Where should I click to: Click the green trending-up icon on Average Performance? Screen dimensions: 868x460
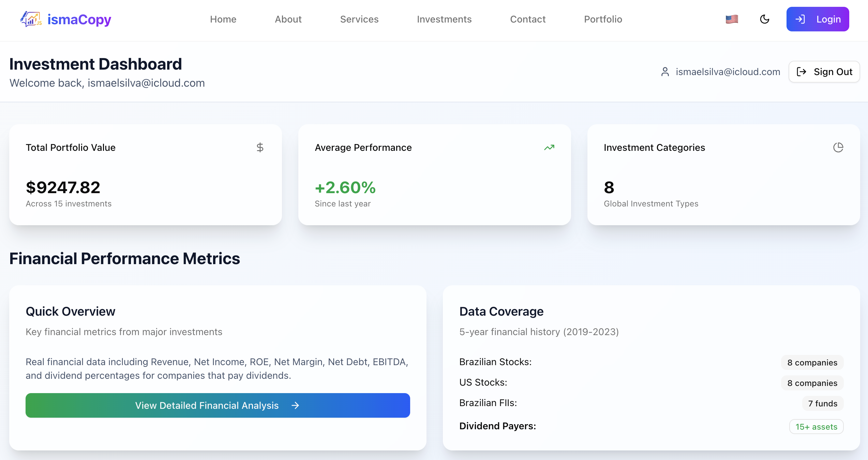pos(549,147)
